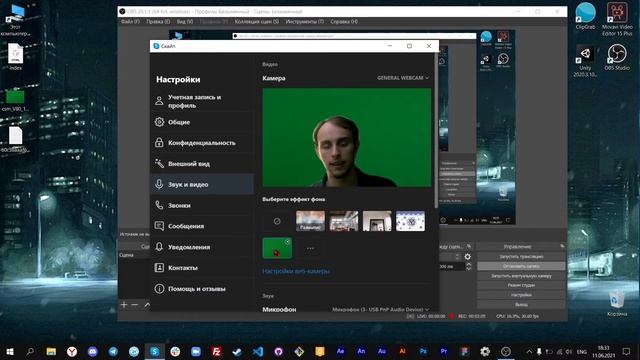Image resolution: width=640 pixels, height=360 pixels.
Task: Click the transition duration stepper arrows
Action: (x=469, y=267)
